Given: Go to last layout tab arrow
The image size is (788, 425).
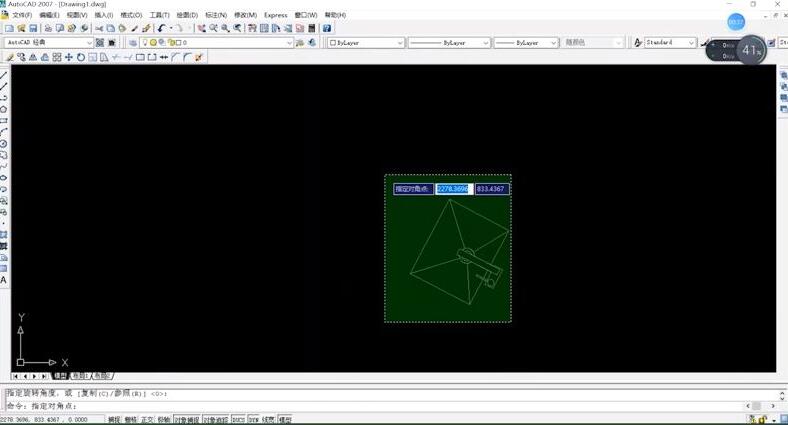Looking at the screenshot, I should click(x=44, y=376).
